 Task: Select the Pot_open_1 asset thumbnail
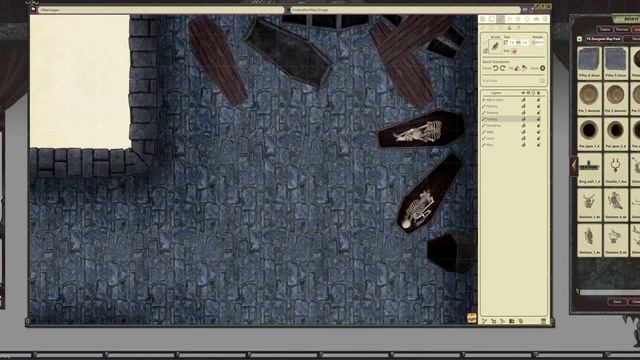point(589,133)
